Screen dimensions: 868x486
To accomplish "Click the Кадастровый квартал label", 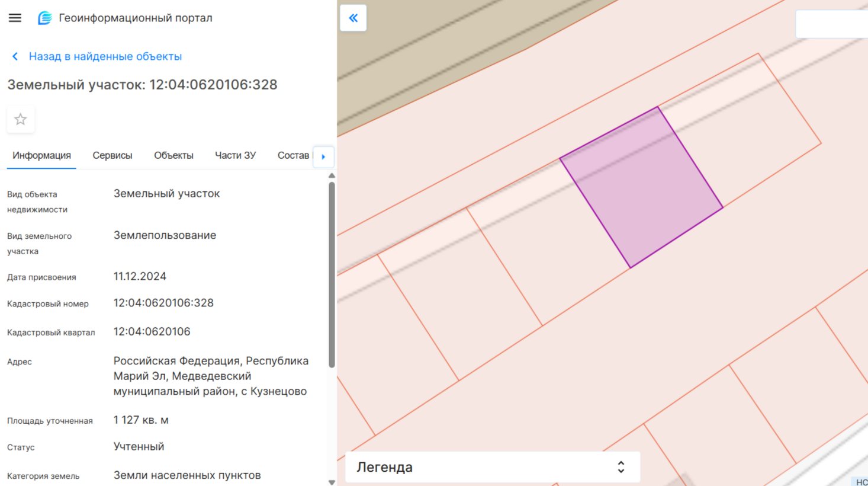I will (51, 332).
